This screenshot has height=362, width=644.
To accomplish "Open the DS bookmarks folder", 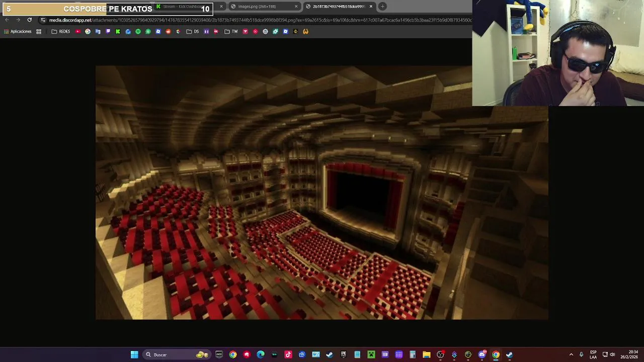I will coord(192,31).
